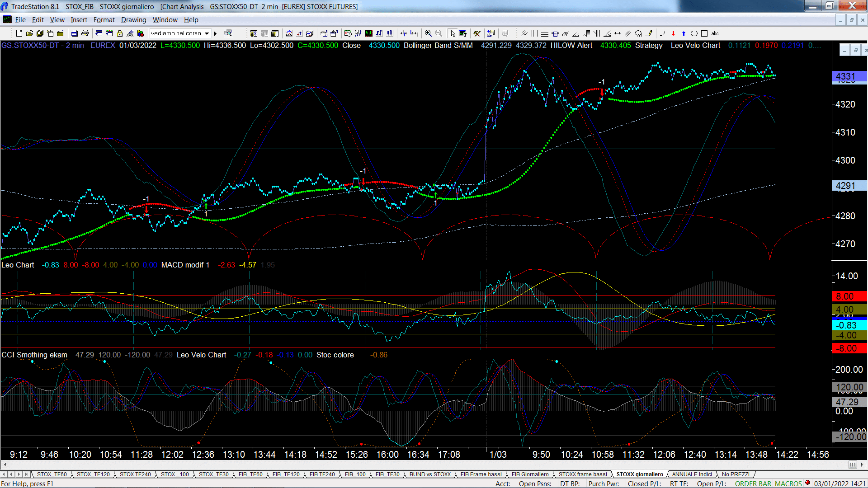Switch to the STOX_TF120 tab

[93, 474]
